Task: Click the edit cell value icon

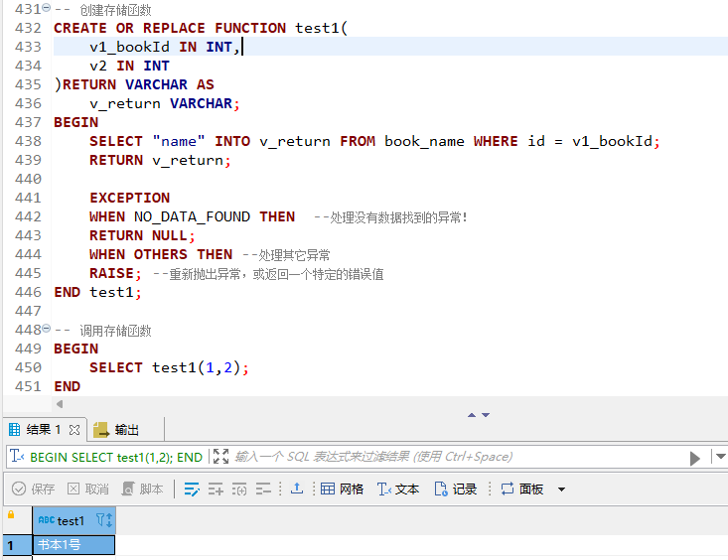Action: click(192, 489)
